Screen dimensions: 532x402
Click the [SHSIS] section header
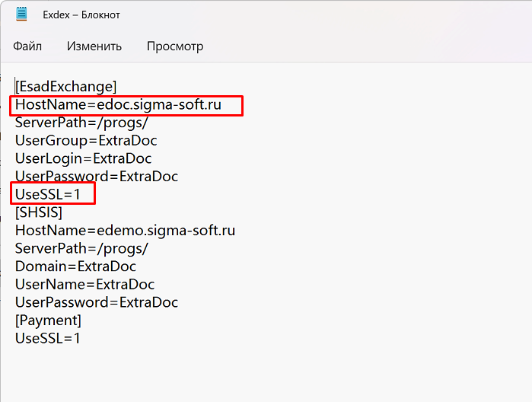(39, 212)
